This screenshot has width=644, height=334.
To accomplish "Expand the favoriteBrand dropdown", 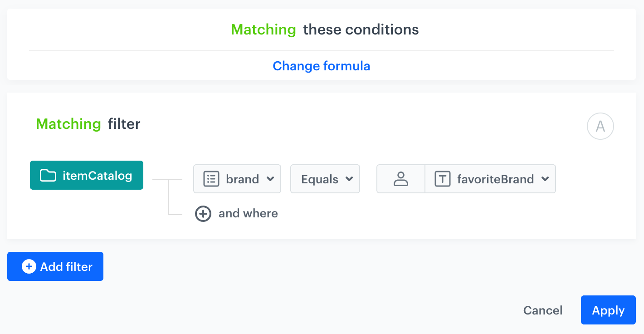I will click(x=545, y=179).
